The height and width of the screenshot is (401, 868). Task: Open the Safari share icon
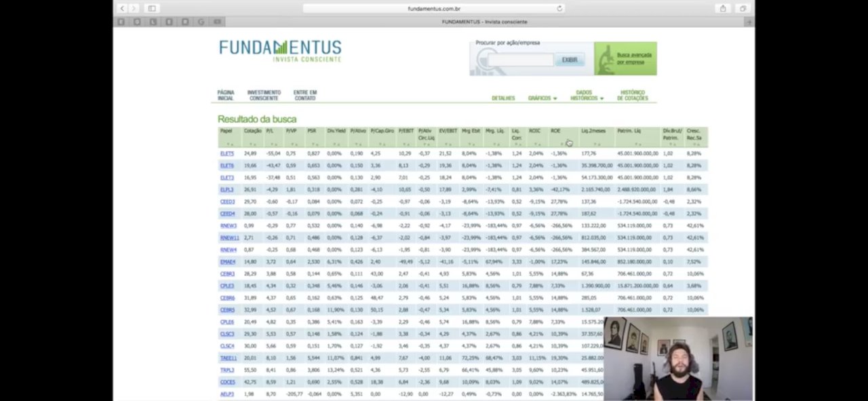[723, 8]
